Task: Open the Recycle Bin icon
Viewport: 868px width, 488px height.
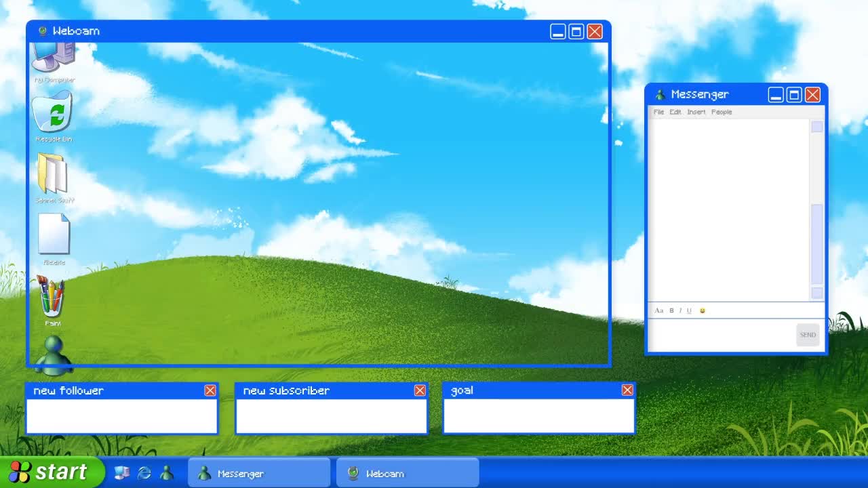Action: (53, 113)
